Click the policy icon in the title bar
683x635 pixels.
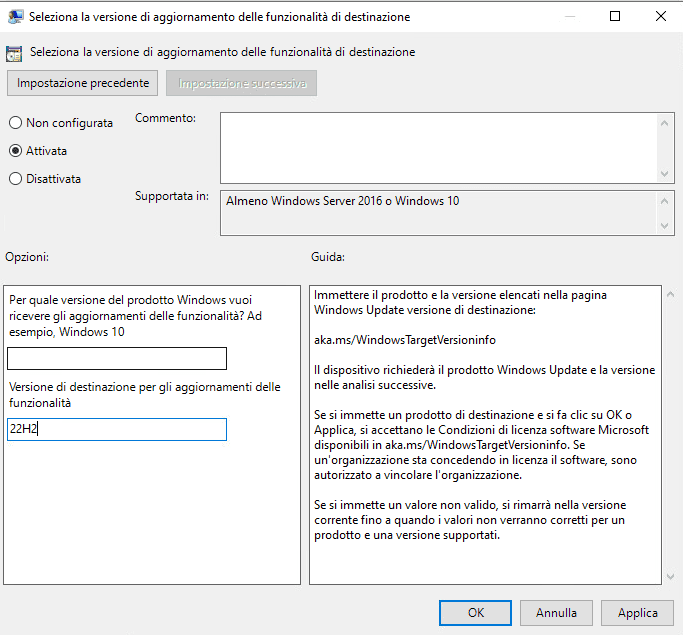coord(15,17)
